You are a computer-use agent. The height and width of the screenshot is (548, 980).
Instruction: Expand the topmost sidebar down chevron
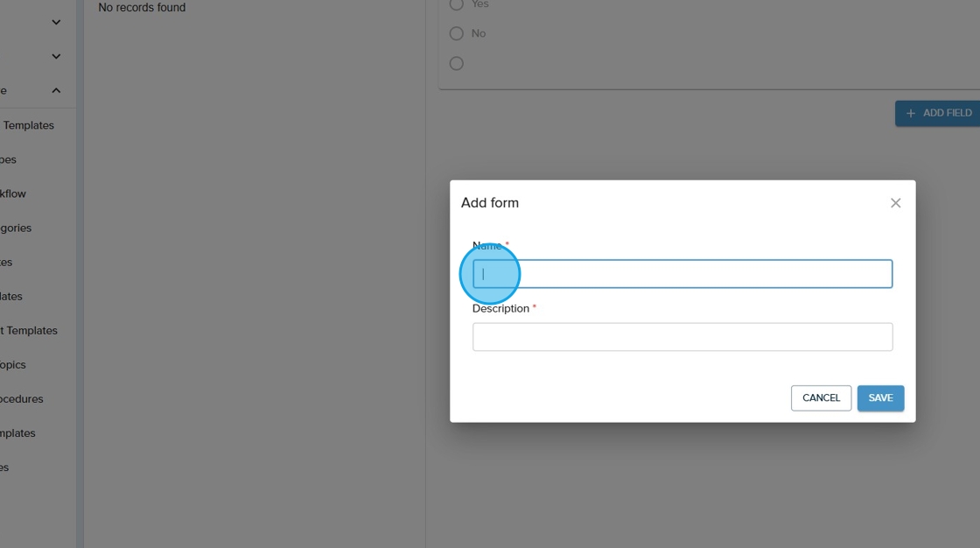(x=56, y=23)
